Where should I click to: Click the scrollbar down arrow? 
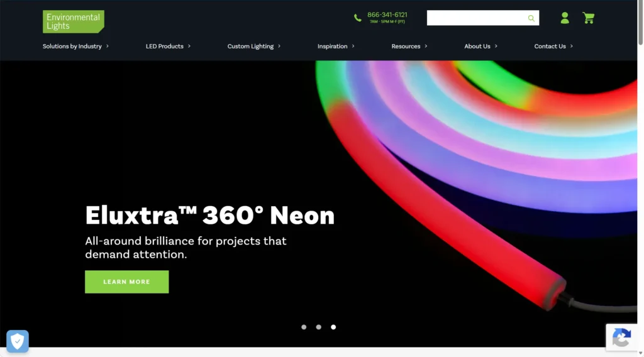640,353
